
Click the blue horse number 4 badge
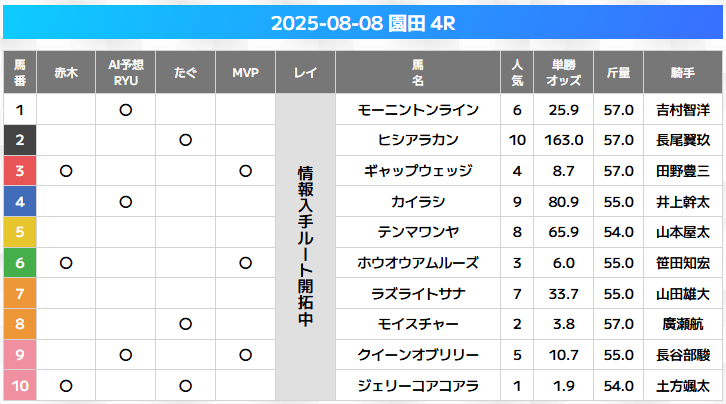(20, 201)
